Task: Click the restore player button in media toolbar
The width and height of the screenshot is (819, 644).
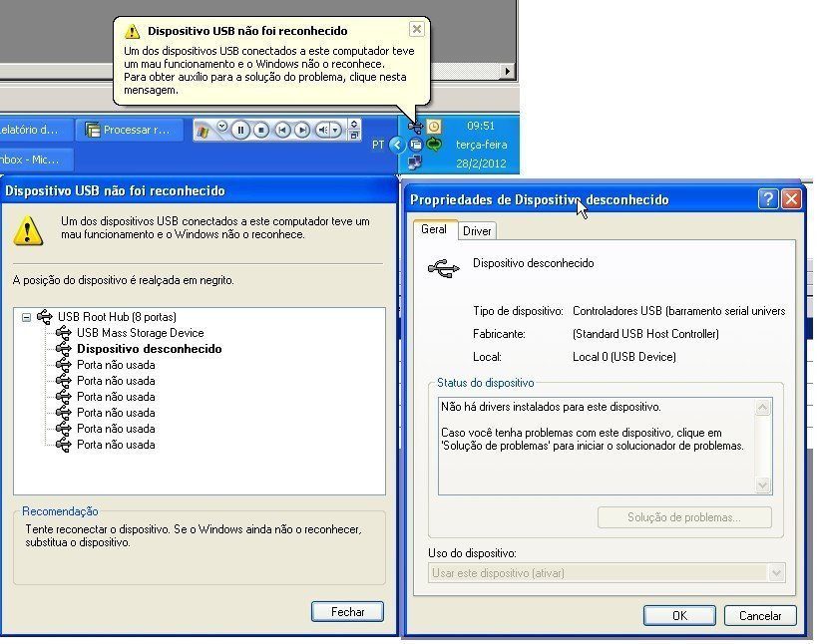Action: pyautogui.click(x=354, y=136)
